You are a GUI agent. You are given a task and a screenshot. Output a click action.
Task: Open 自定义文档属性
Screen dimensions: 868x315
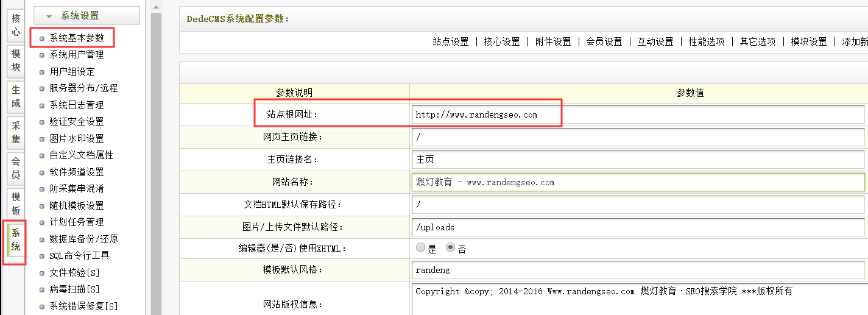pyautogui.click(x=82, y=155)
